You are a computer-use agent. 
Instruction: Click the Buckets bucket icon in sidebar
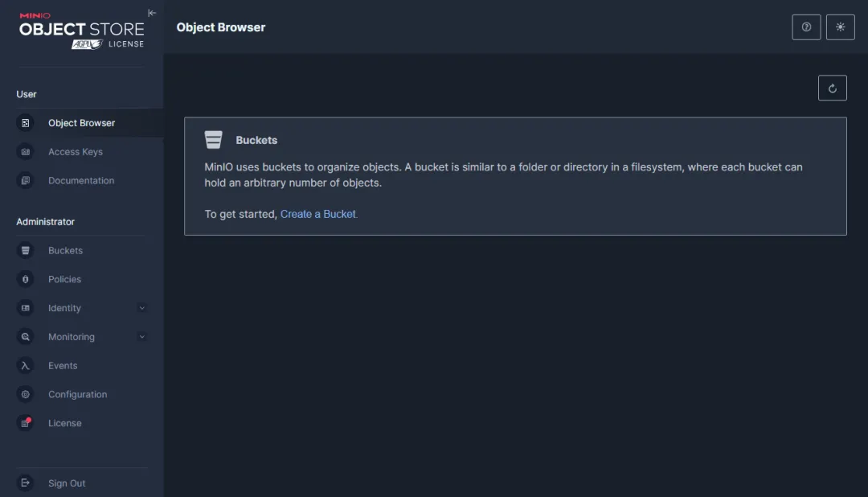click(26, 250)
